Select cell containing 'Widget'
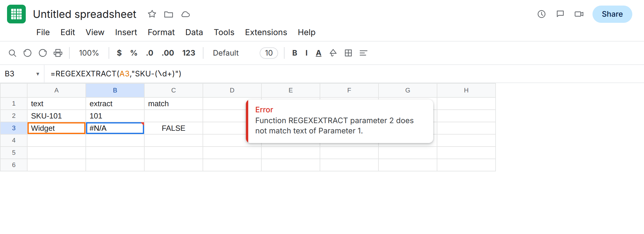The width and height of the screenshot is (644, 234). 56,128
